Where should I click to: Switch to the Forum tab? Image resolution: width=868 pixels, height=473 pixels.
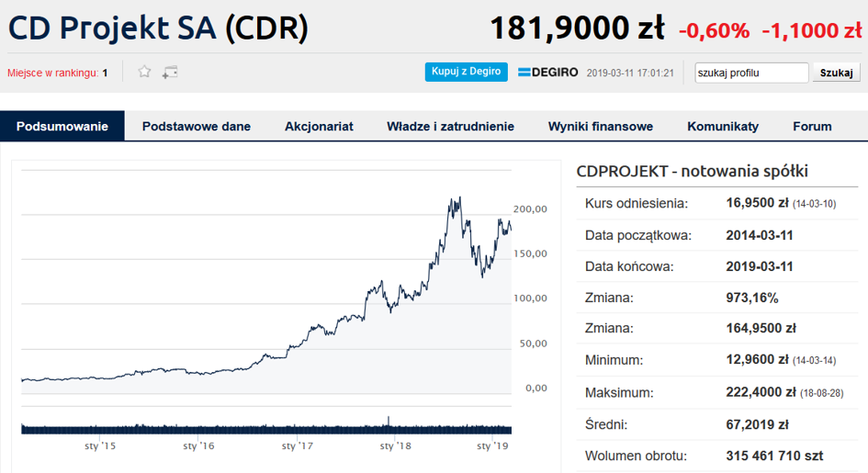[812, 126]
